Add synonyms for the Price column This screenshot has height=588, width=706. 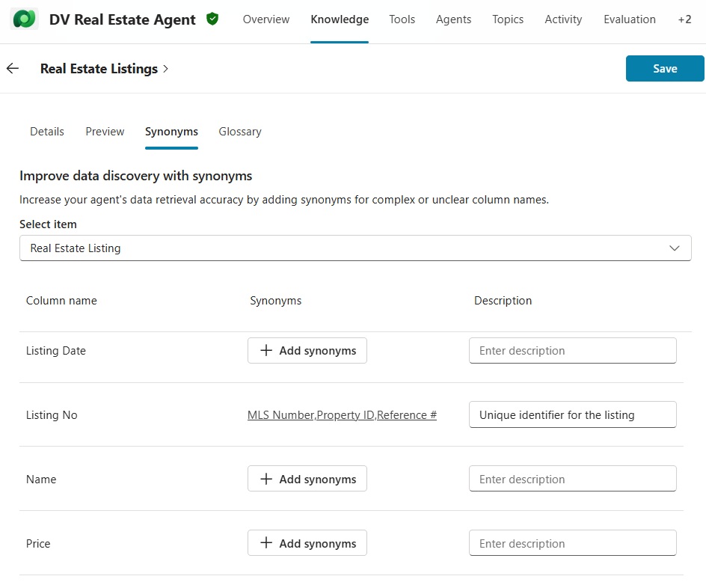[307, 544]
